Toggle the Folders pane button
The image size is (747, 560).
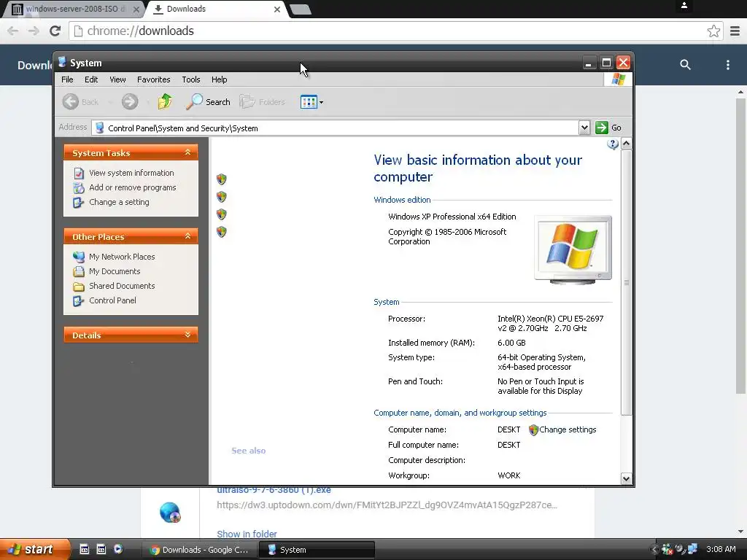tap(263, 102)
